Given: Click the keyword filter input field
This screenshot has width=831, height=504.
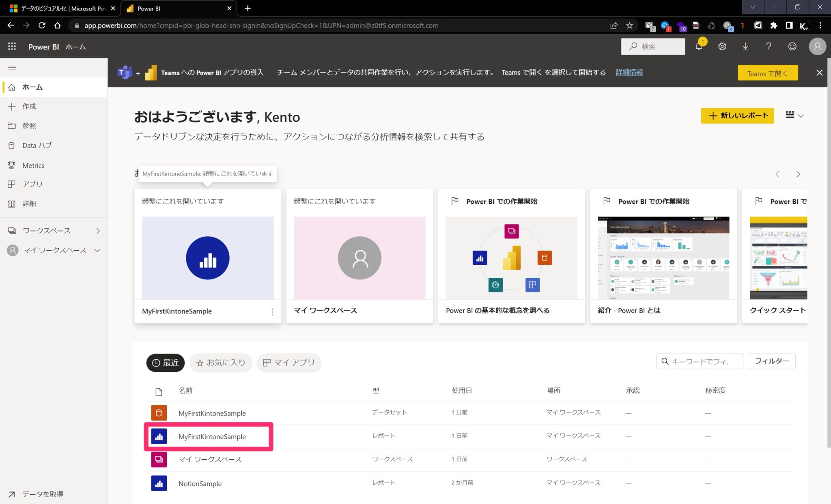Looking at the screenshot, I should point(700,361).
